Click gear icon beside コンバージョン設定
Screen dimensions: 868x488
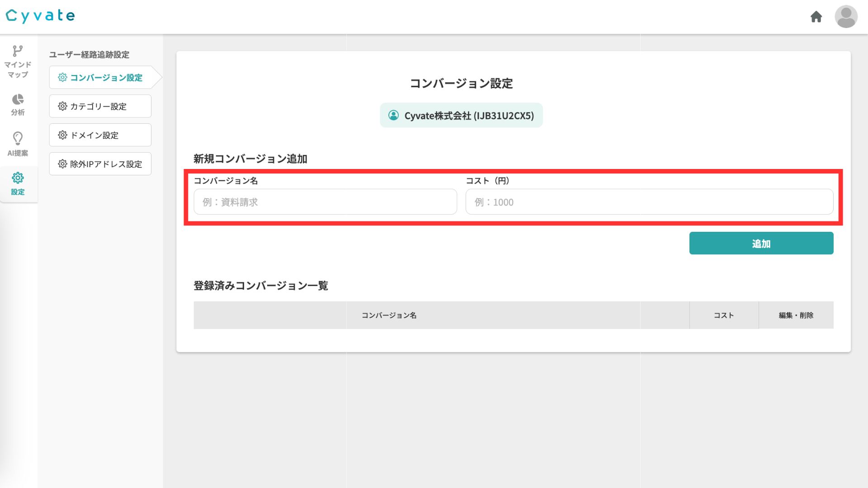(62, 78)
